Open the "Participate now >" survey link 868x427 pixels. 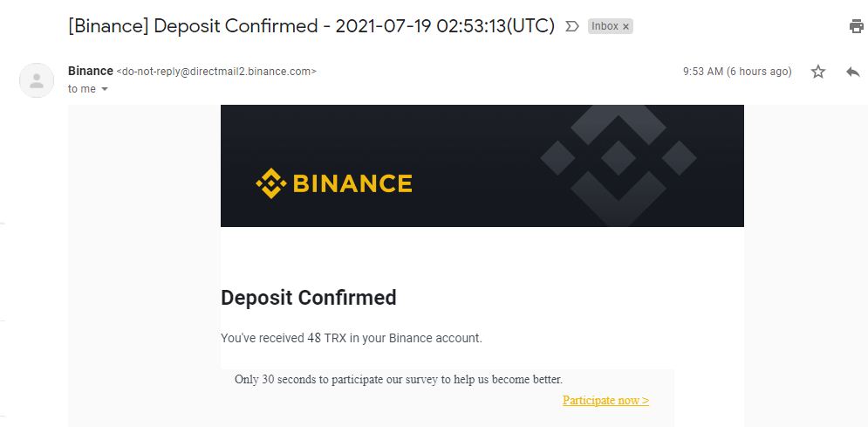click(x=605, y=400)
